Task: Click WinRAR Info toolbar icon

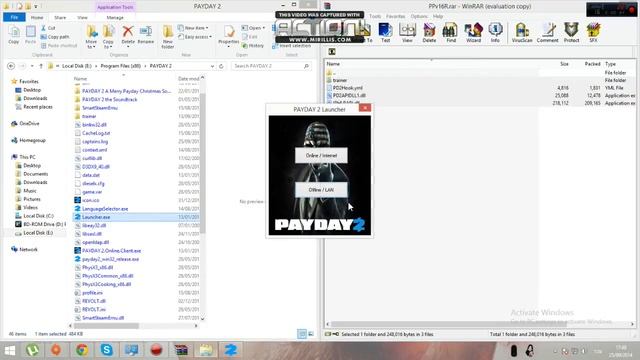Action: [495, 33]
